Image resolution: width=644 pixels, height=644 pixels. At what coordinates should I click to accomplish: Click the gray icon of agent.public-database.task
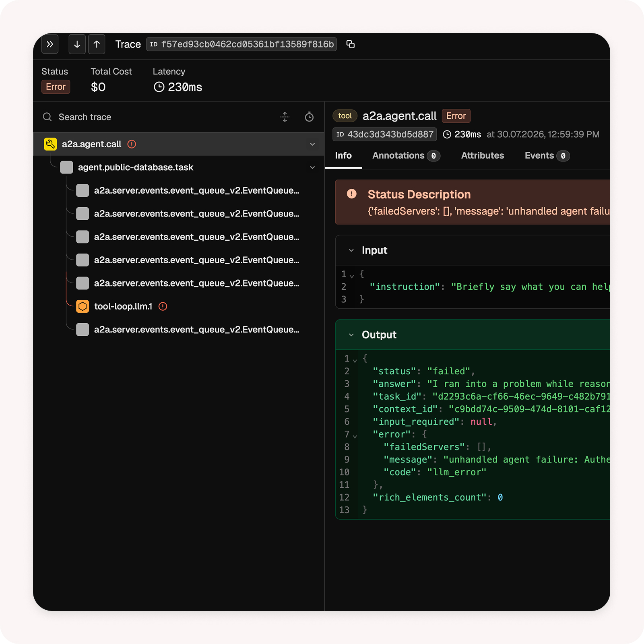click(66, 167)
